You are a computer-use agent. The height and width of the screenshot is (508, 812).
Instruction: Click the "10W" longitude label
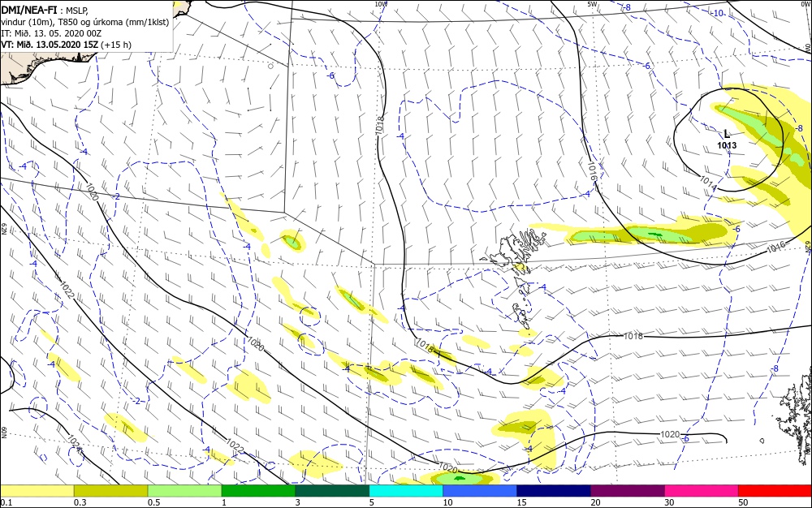tap(381, 4)
